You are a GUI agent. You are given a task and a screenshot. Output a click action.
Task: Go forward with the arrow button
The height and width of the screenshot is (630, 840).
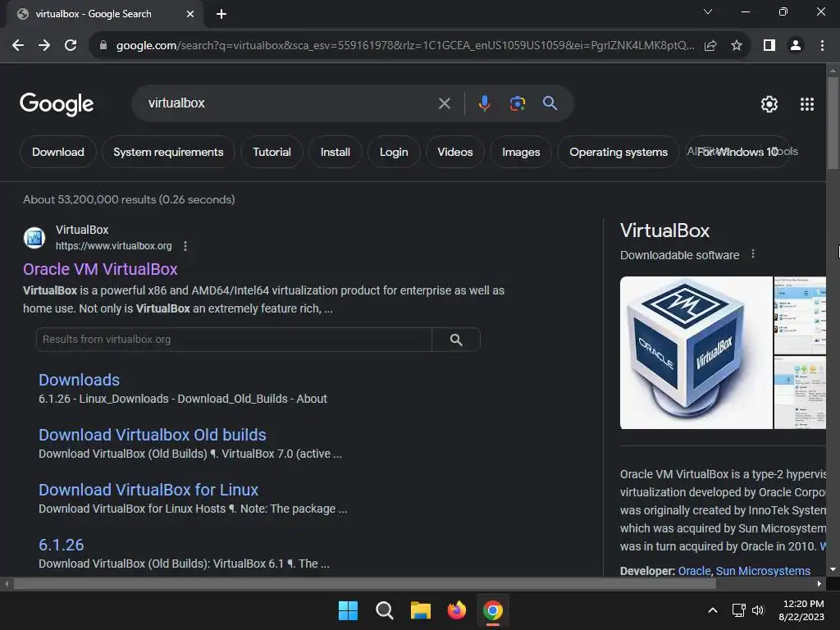44,46
